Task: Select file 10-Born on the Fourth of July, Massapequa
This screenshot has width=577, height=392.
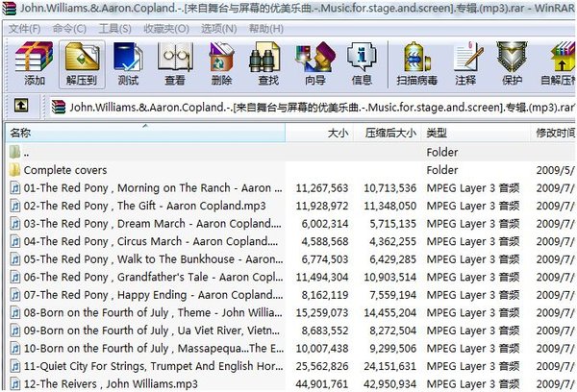Action: coord(154,348)
